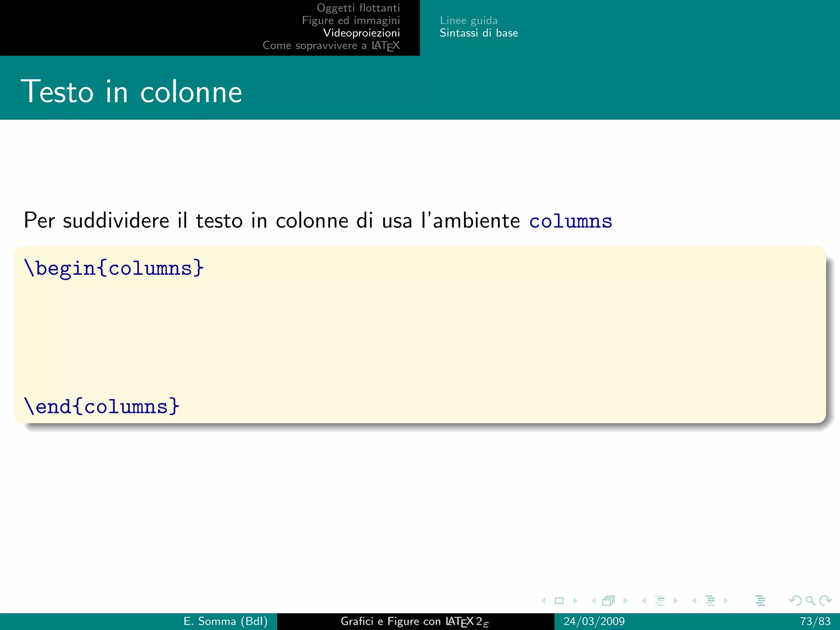
Task: Click the frame title Testo in colonne
Action: [x=132, y=91]
